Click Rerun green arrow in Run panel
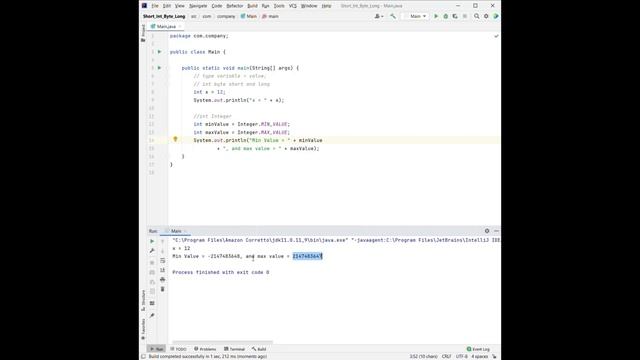The width and height of the screenshot is (640, 360). [x=152, y=241]
